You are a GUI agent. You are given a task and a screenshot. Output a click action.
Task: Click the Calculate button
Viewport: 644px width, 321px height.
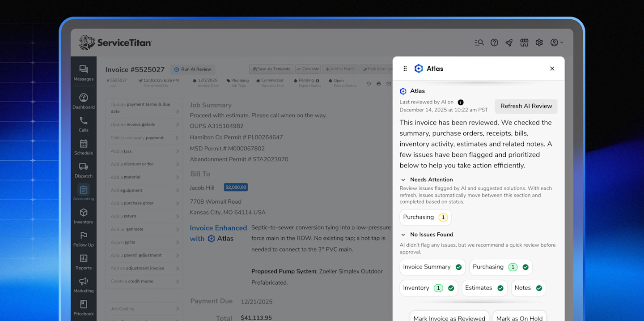(308, 69)
